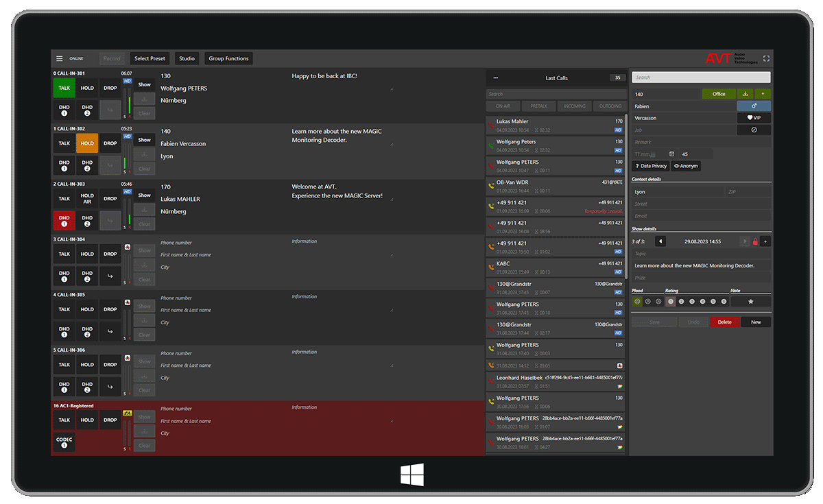
Task: Click the Select Preset button
Action: tap(150, 58)
